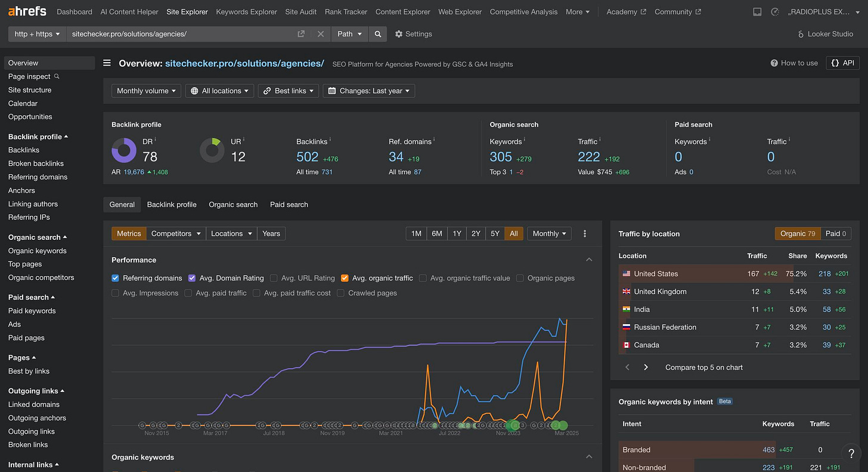868x472 pixels.
Task: Enable Avg. URL Rating checkbox
Action: point(274,278)
